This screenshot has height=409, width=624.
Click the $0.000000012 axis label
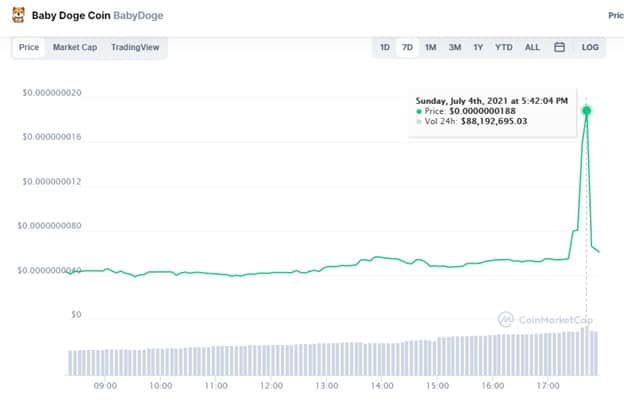[52, 181]
